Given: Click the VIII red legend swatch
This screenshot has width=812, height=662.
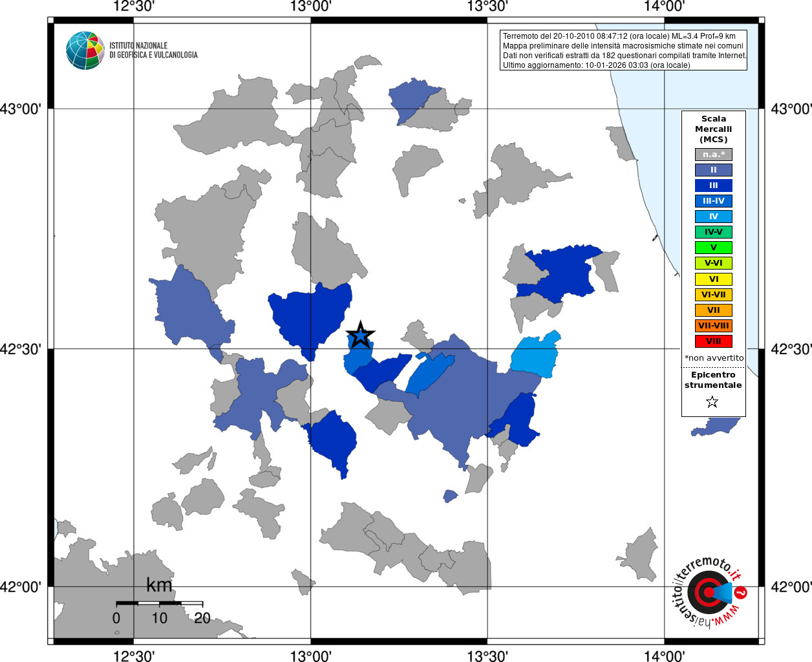Looking at the screenshot, I should (714, 341).
